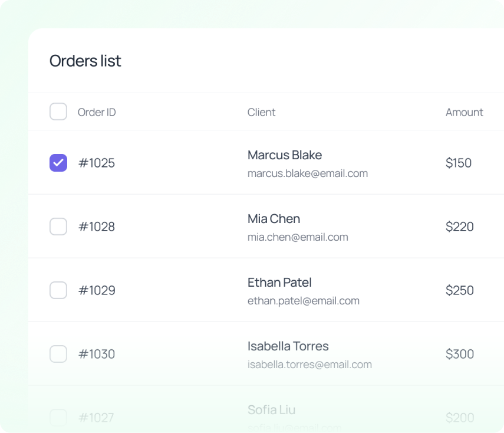Click order number #1030
The height and width of the screenshot is (433, 504).
point(97,354)
